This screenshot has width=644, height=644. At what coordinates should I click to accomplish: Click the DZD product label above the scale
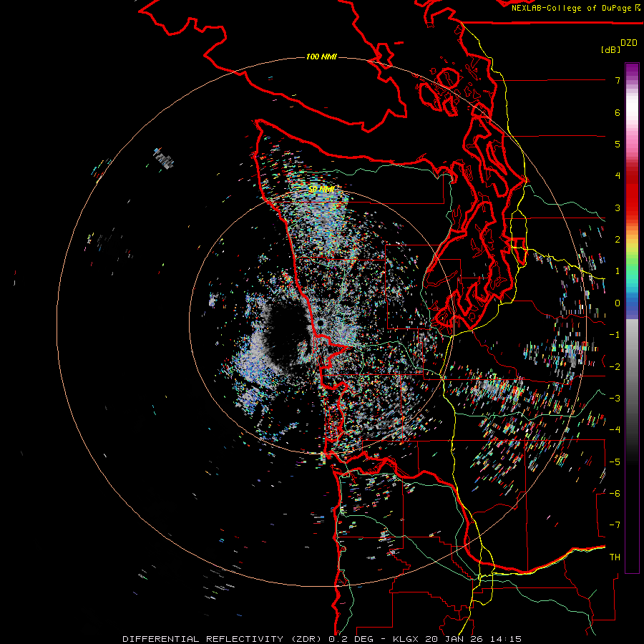coord(629,43)
